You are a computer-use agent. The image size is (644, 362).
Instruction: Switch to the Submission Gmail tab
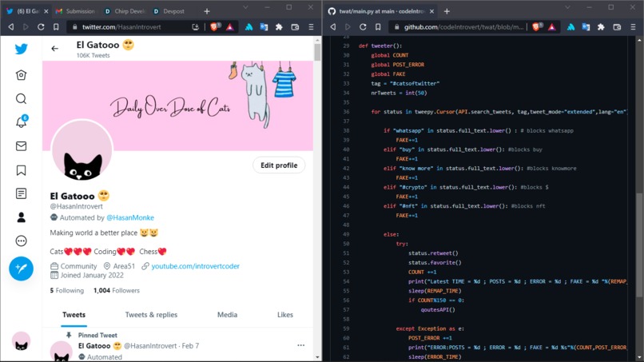click(x=76, y=11)
